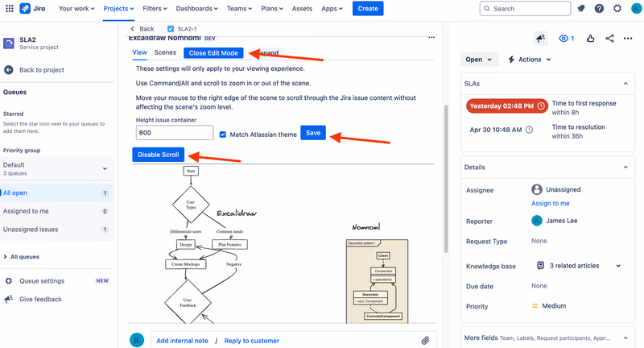Screen dimensions: 644x348
Task: Open the Dashboards menu
Action: pos(196,8)
